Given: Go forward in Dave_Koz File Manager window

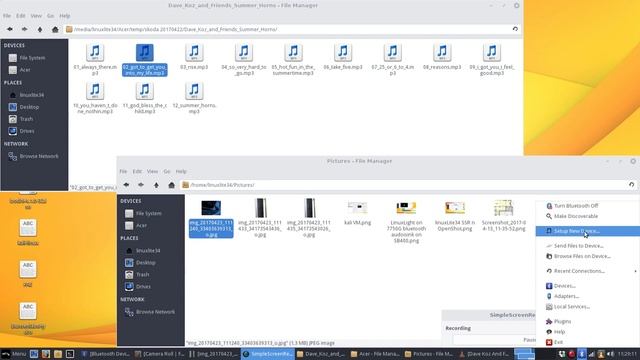Looking at the screenshot, I should pos(24,29).
